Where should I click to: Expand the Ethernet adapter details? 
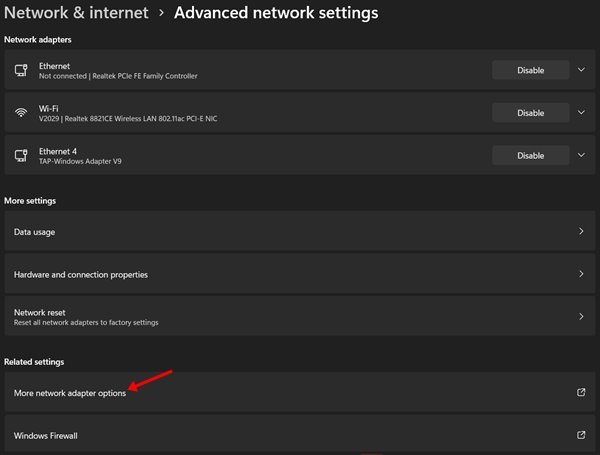click(581, 70)
